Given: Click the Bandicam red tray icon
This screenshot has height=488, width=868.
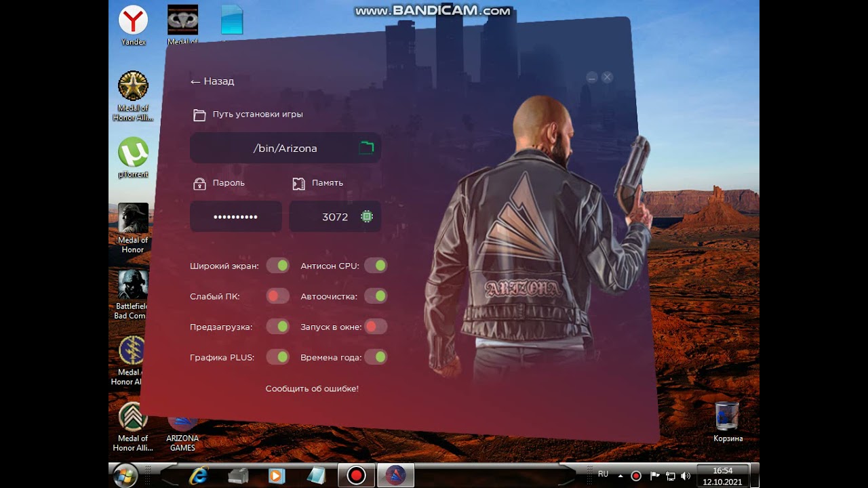Looking at the screenshot, I should pyautogui.click(x=636, y=476).
